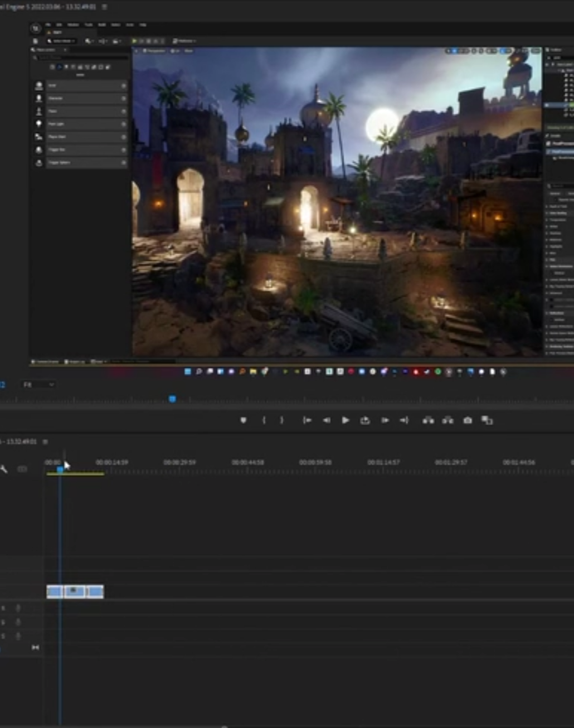574x728 pixels.
Task: Click the blue playhead on the monitor scrub bar
Action: [172, 399]
